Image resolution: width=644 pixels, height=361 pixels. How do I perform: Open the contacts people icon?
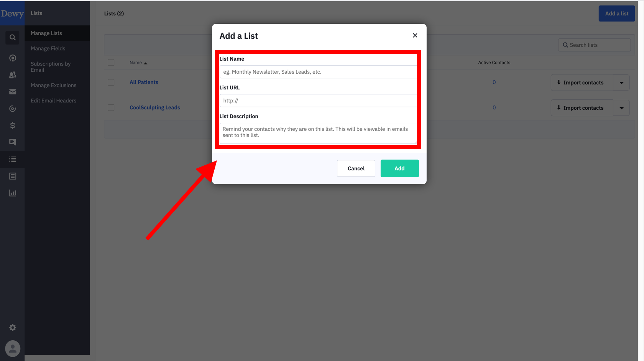coord(12,75)
